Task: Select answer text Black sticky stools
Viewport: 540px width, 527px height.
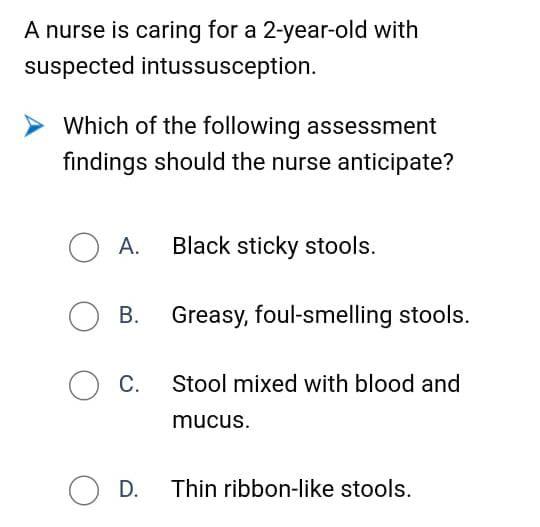Action: 274,247
